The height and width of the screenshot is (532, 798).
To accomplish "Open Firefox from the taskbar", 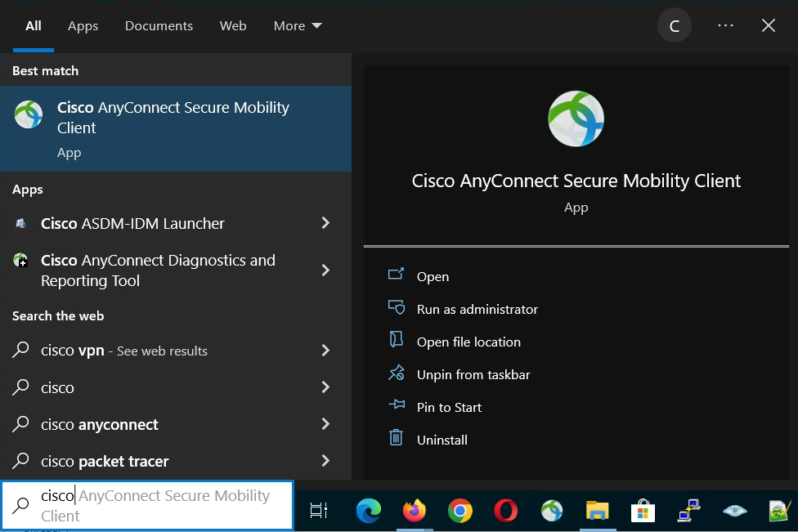I will coord(415,512).
